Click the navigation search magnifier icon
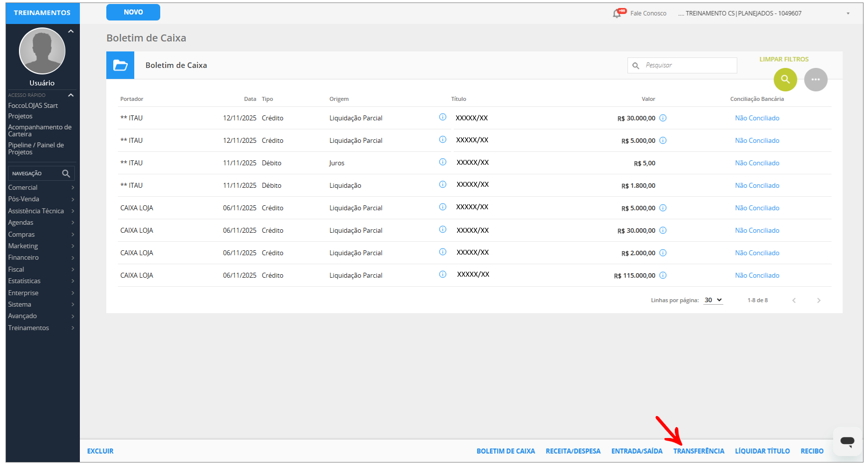 click(66, 173)
